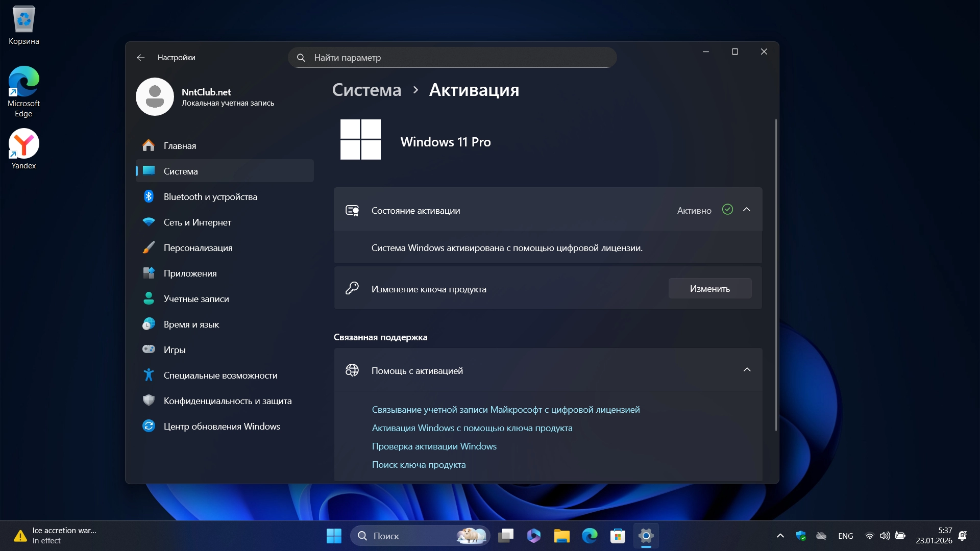Click the Windows Update sync icon

149,426
